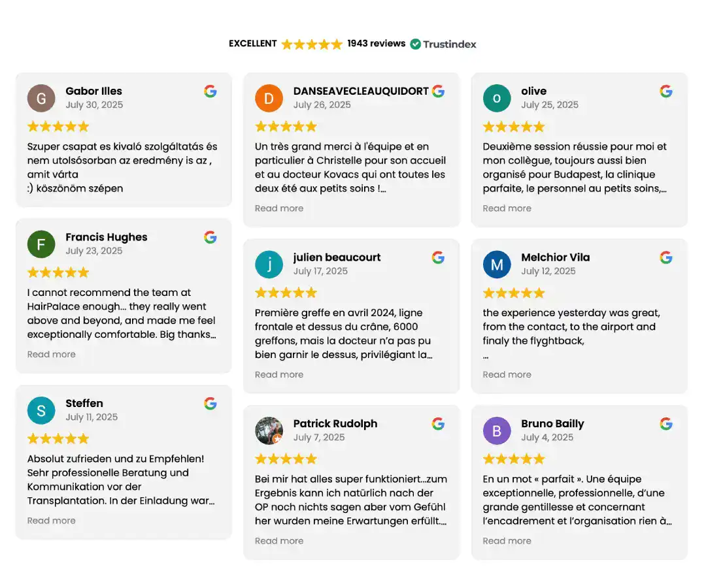Click the Trustindex verified checkmark icon
Screen dimensions: 706x588
416,44
